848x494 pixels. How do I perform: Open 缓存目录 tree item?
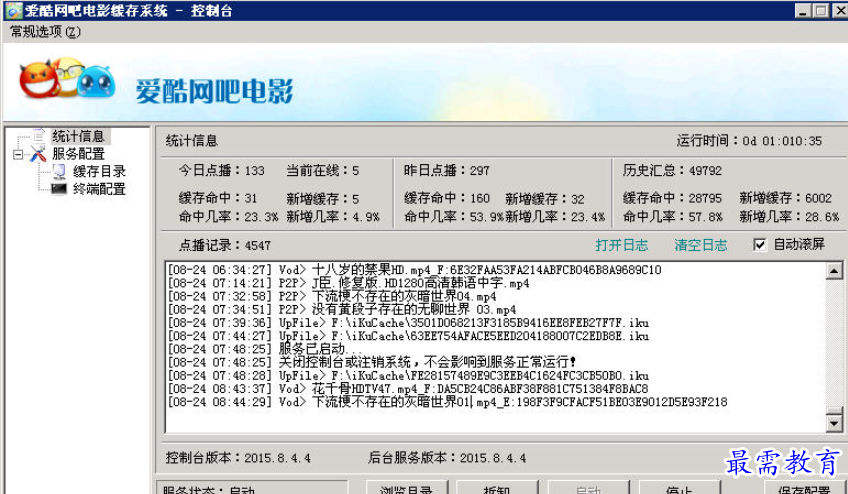(100, 172)
